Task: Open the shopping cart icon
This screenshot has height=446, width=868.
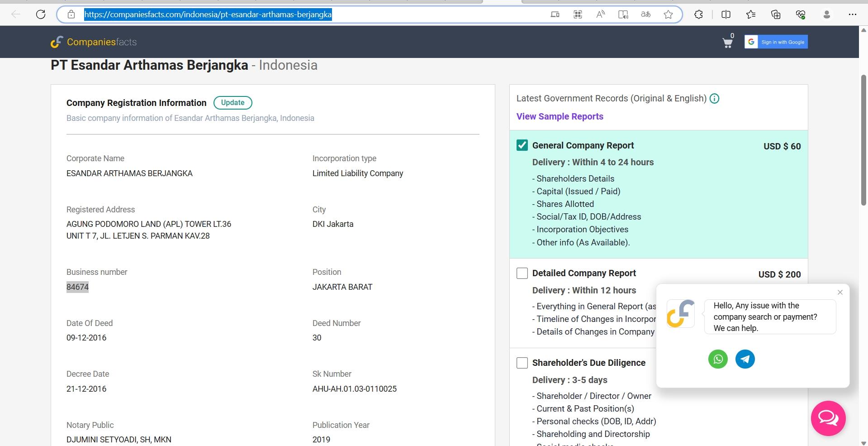Action: coord(728,43)
